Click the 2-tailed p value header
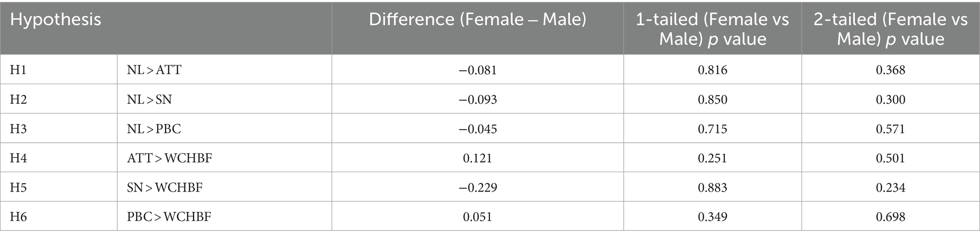The height and width of the screenshot is (239, 980). coord(890,29)
